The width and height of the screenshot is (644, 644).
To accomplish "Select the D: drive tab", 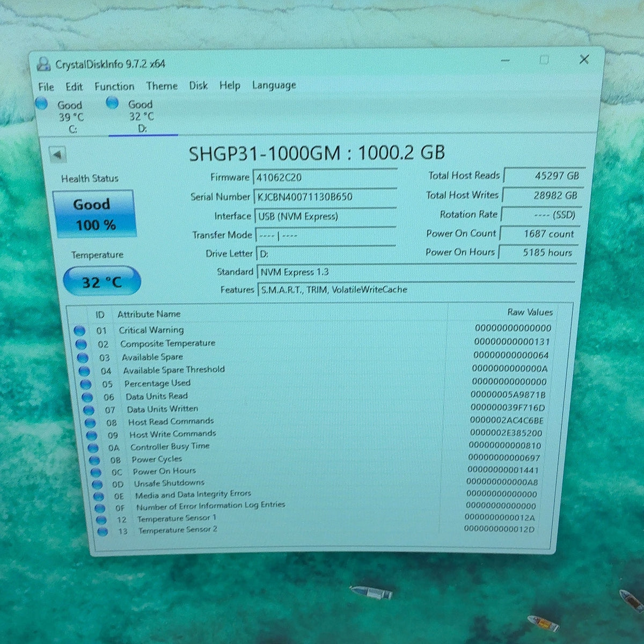I will click(141, 116).
